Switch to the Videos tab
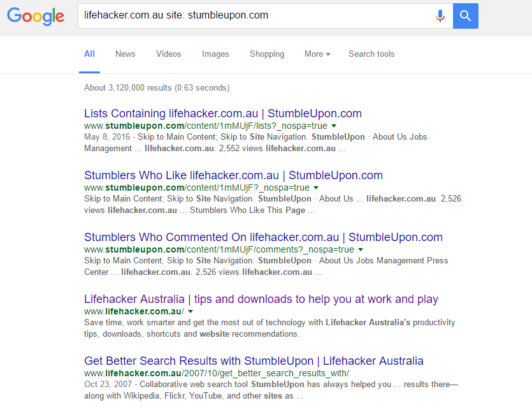532x412 pixels. tap(168, 54)
